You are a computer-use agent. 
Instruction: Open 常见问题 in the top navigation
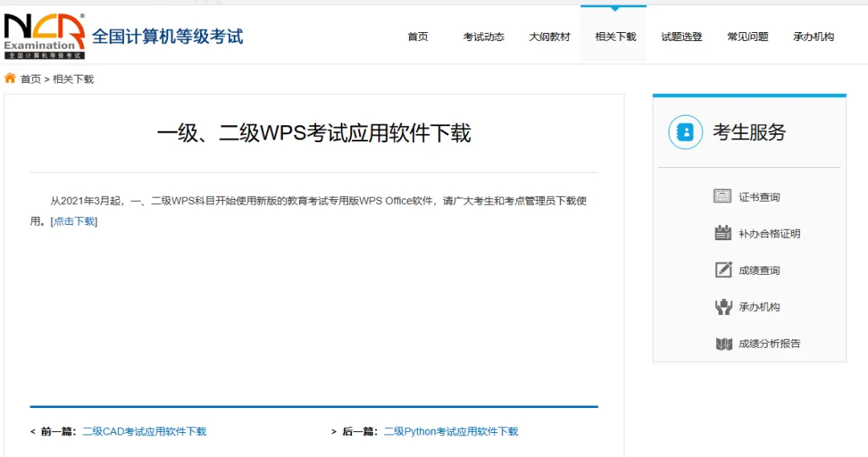[x=747, y=36]
